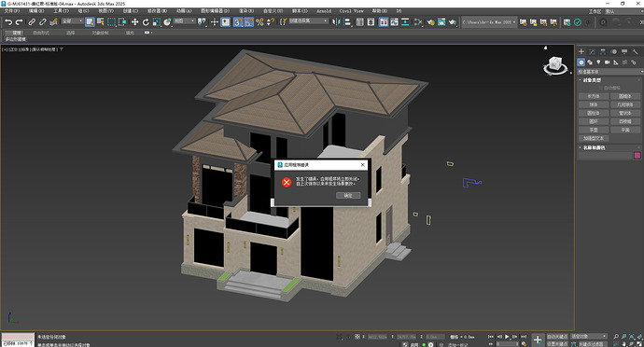
Task: Open the key selection set dropdown in status bar
Action: [x=589, y=337]
